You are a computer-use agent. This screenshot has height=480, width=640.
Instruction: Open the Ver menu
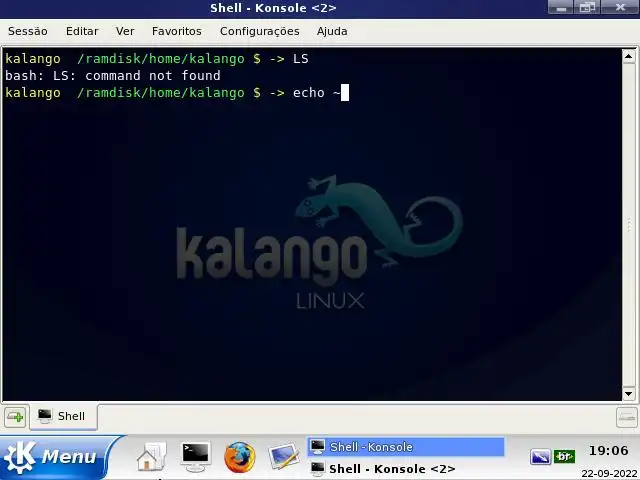click(125, 31)
